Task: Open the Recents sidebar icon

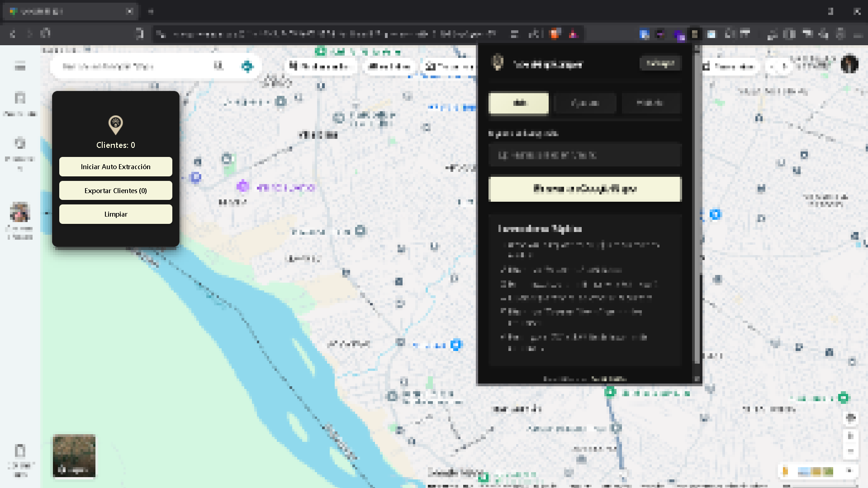Action: coord(20,149)
